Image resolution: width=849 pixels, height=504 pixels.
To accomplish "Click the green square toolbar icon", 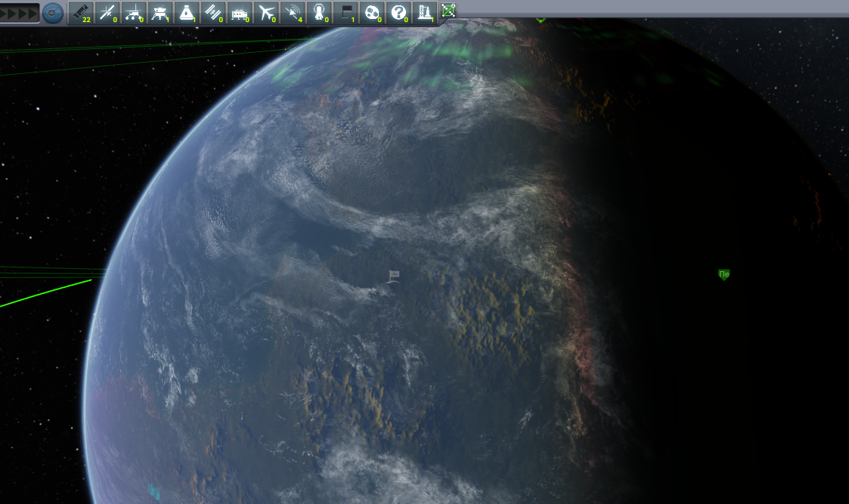I will [448, 11].
